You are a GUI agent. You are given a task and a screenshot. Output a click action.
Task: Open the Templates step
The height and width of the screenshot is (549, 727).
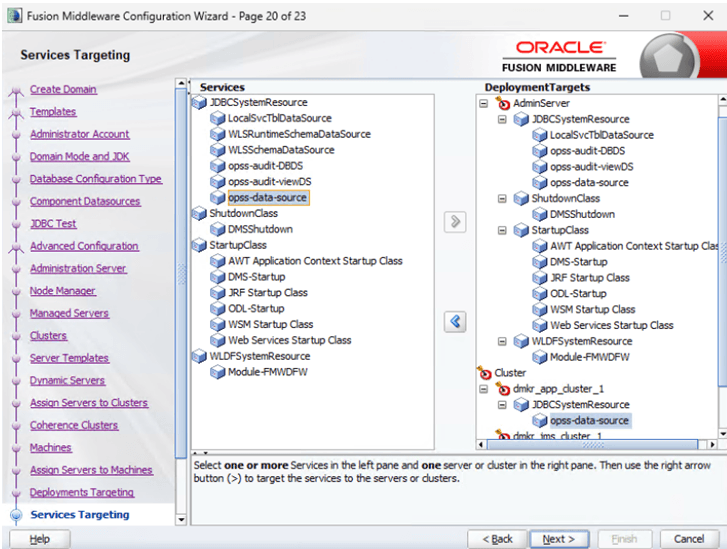[53, 112]
